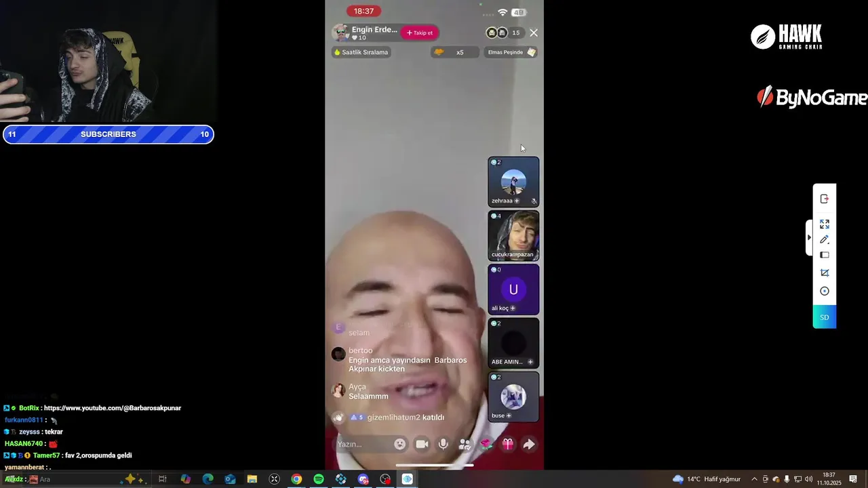Open File Explorer from the taskbar
The width and height of the screenshot is (868, 488).
point(252,479)
